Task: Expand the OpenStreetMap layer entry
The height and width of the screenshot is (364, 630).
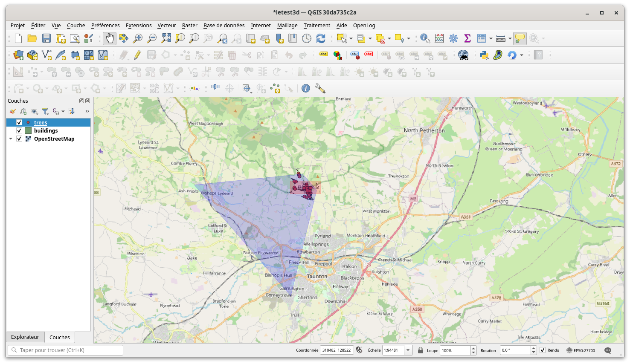Action: 10,139
